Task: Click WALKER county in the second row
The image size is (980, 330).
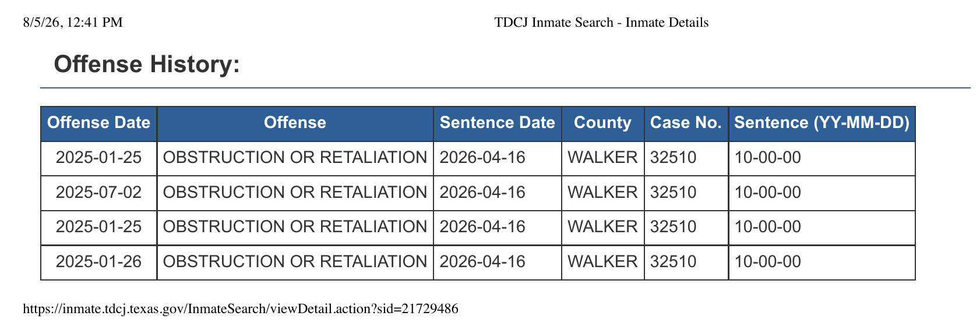Action: (603, 193)
